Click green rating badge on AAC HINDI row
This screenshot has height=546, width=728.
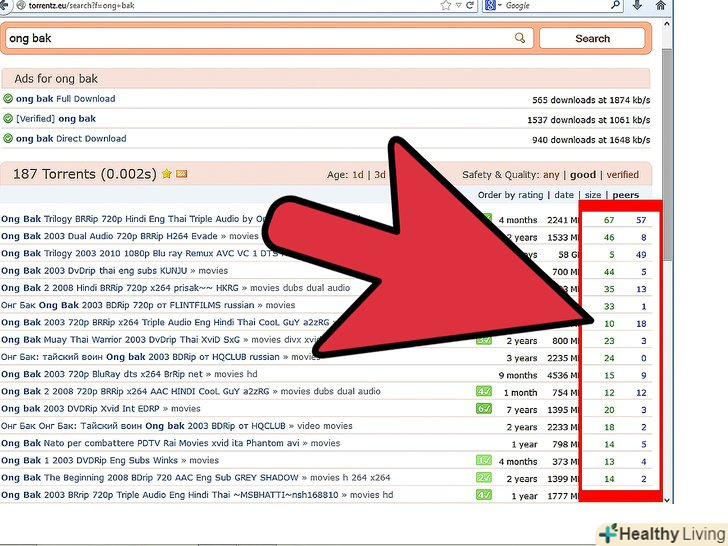point(484,391)
